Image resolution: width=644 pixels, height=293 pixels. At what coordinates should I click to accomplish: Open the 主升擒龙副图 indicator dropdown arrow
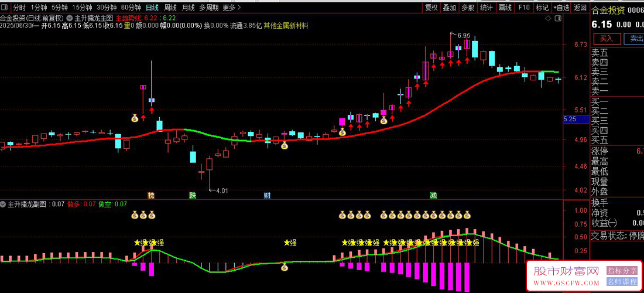pos(4,205)
